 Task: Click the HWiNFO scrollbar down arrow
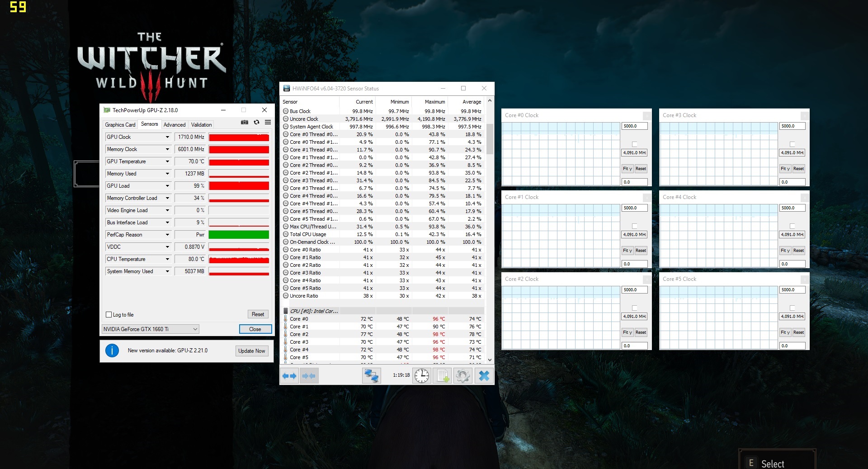click(490, 360)
